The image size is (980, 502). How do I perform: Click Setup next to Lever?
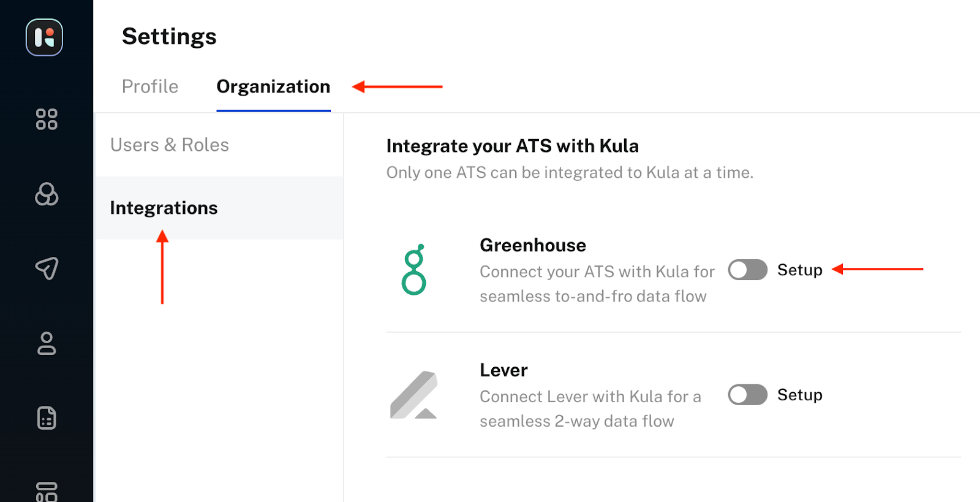pos(800,395)
